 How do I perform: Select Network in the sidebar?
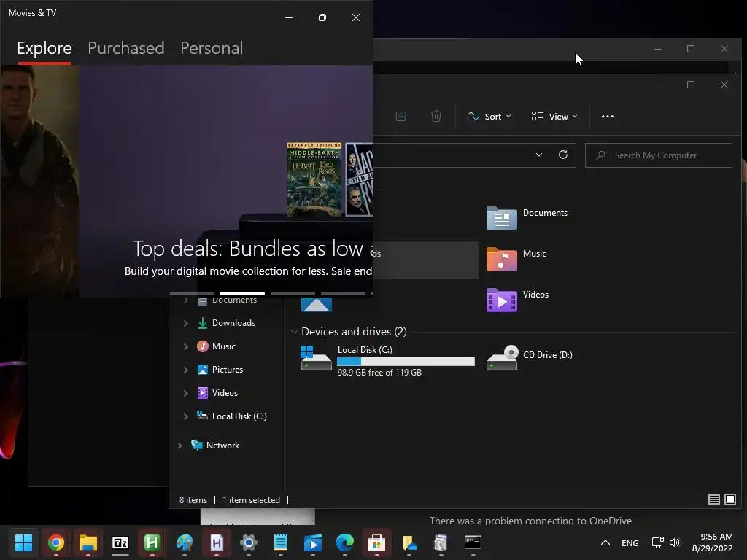215,446
